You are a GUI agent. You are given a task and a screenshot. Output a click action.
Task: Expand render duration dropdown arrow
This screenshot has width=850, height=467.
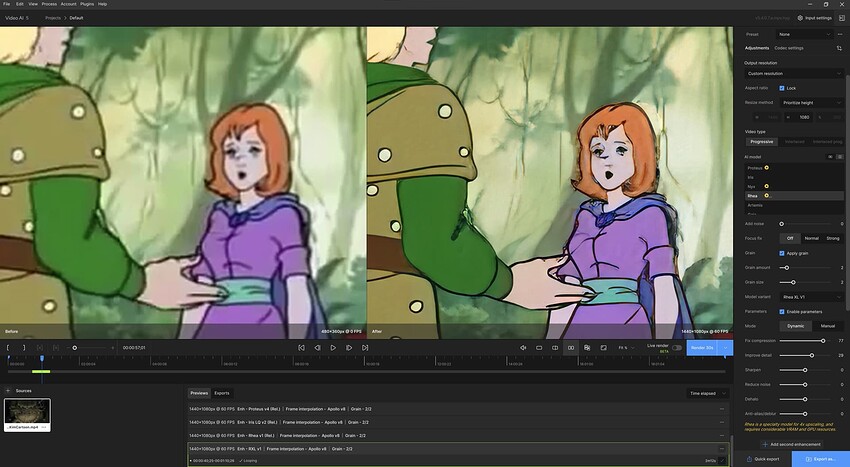(x=725, y=348)
